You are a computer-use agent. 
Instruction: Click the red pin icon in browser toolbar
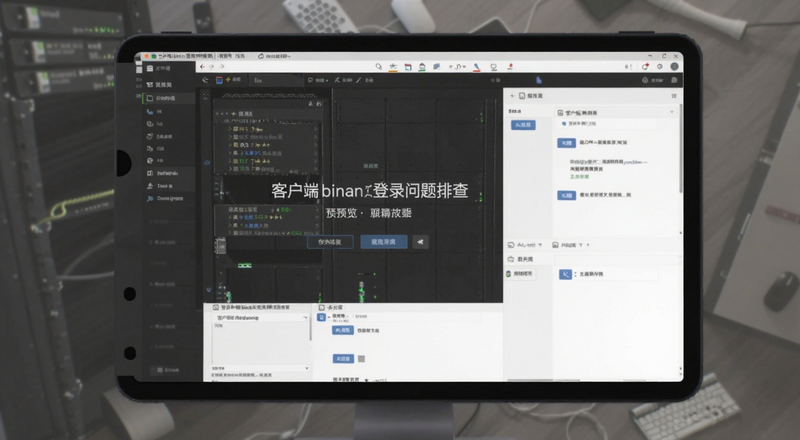pyautogui.click(x=510, y=67)
